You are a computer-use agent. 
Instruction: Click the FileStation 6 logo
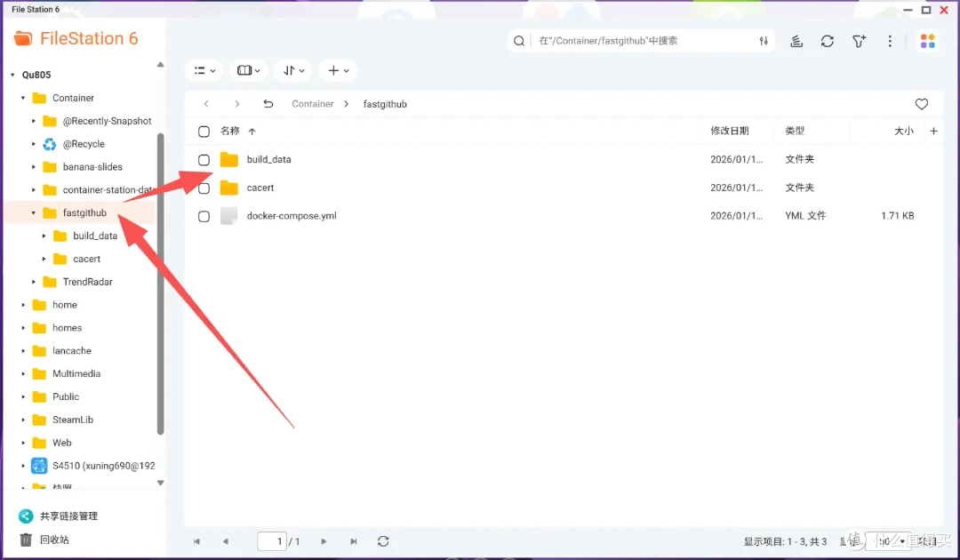point(76,38)
